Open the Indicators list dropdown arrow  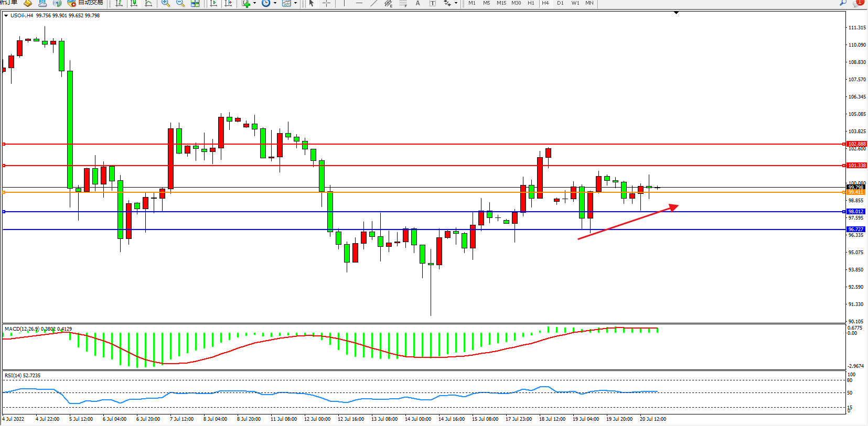(254, 3)
